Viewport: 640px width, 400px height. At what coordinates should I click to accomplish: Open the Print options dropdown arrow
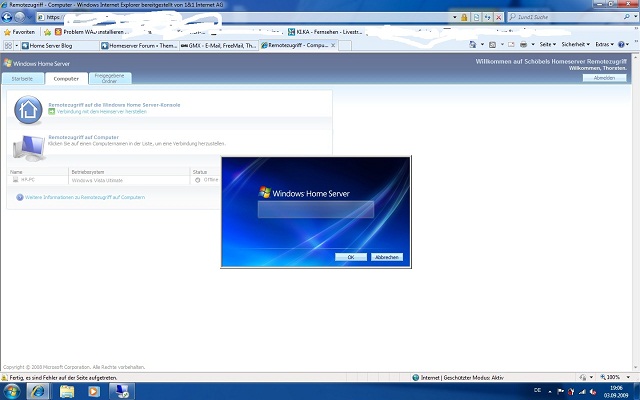click(533, 44)
